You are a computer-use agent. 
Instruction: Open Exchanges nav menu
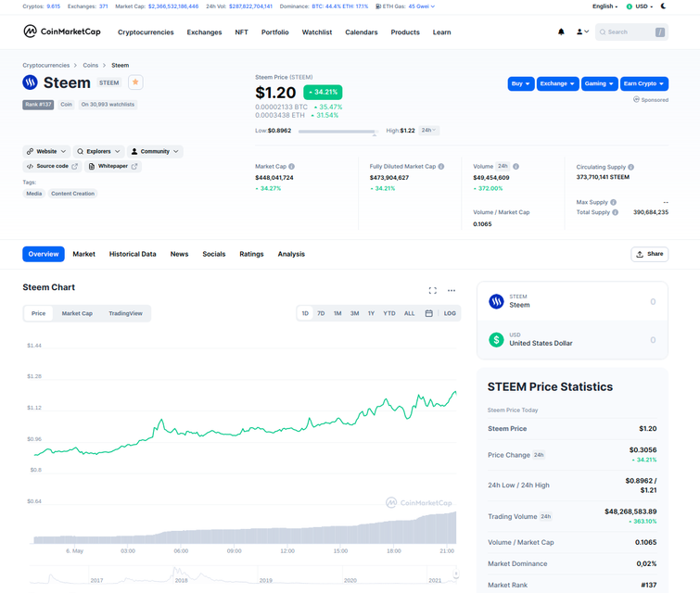(x=204, y=32)
